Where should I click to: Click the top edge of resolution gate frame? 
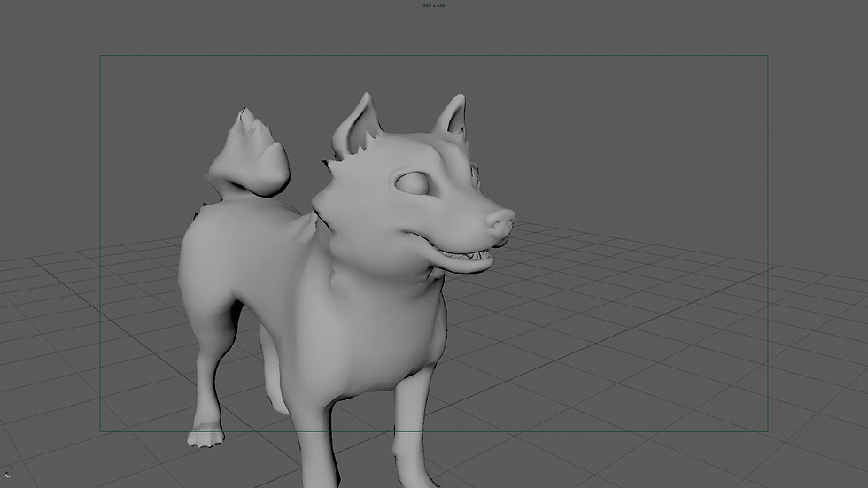tap(433, 55)
